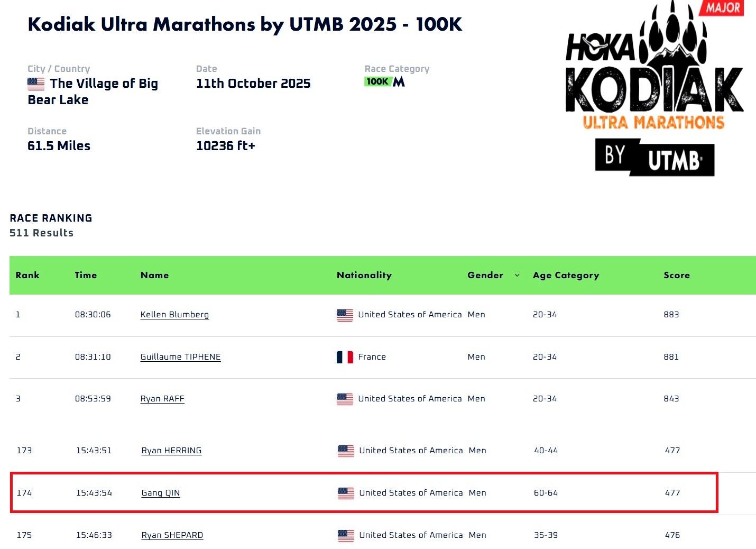
Task: Click the US flag in Ryan HERRING's row
Action: [346, 451]
